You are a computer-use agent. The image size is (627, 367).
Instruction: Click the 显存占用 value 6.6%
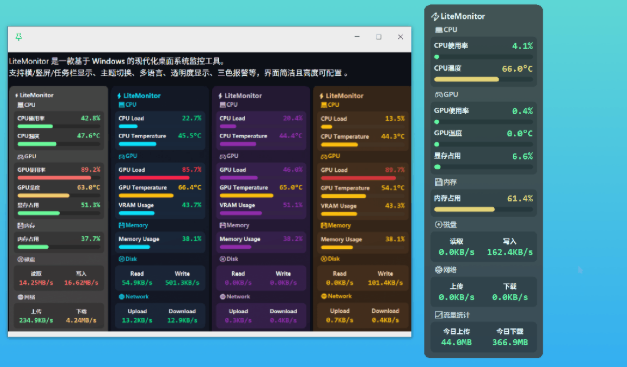[x=522, y=156]
